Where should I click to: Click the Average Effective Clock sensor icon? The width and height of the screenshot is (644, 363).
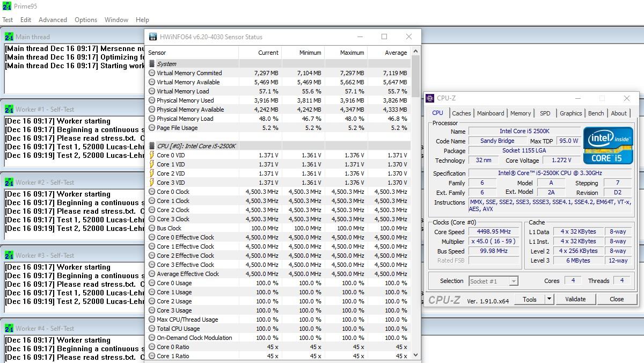(x=152, y=274)
